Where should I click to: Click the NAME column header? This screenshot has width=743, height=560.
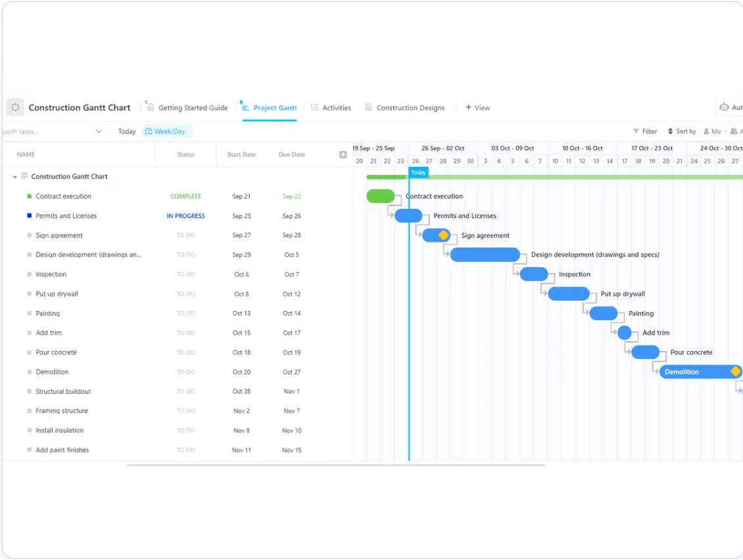pyautogui.click(x=26, y=154)
